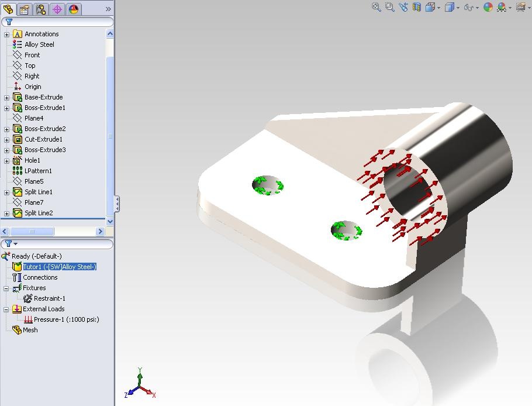The height and width of the screenshot is (406, 532).
Task: Expand the Hole1 feature
Action: (6, 160)
